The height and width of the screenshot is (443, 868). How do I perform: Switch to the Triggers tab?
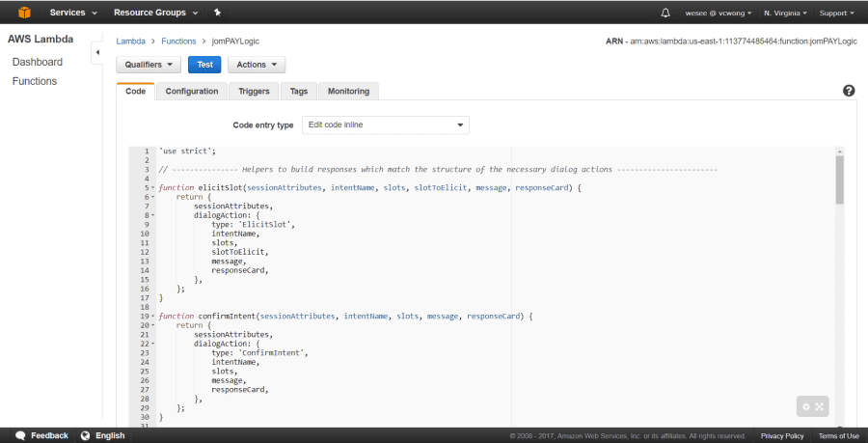pyautogui.click(x=254, y=92)
